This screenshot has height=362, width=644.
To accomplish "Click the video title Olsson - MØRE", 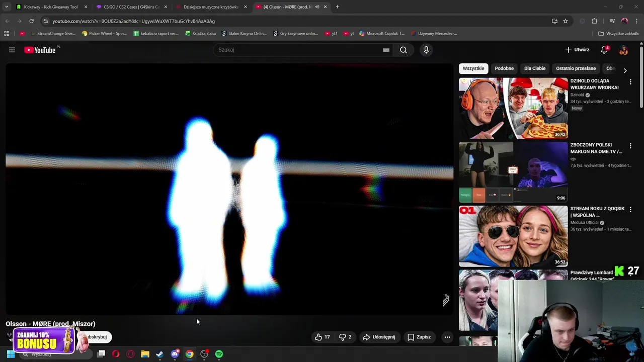I will pyautogui.click(x=50, y=324).
